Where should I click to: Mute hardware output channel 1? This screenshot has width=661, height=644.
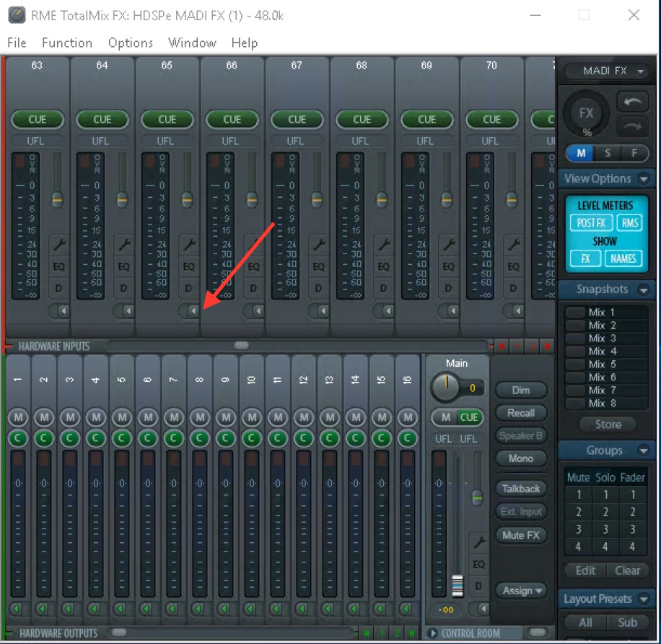(x=18, y=417)
